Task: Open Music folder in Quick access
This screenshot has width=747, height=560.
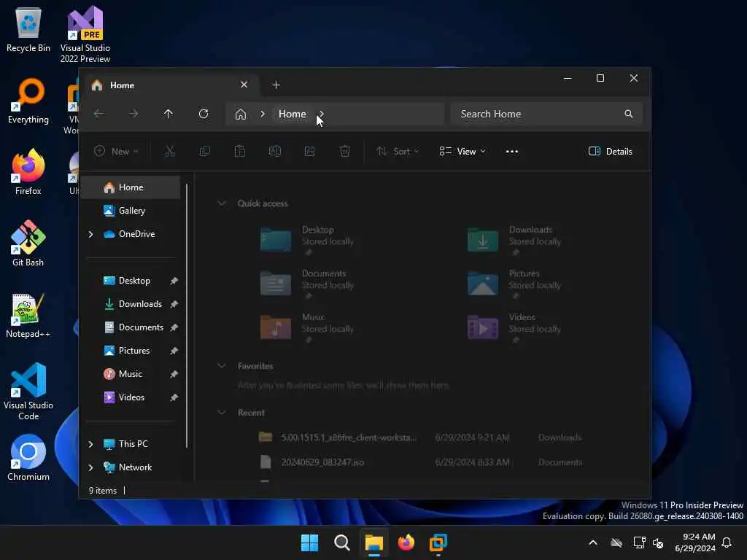Action: [308, 327]
